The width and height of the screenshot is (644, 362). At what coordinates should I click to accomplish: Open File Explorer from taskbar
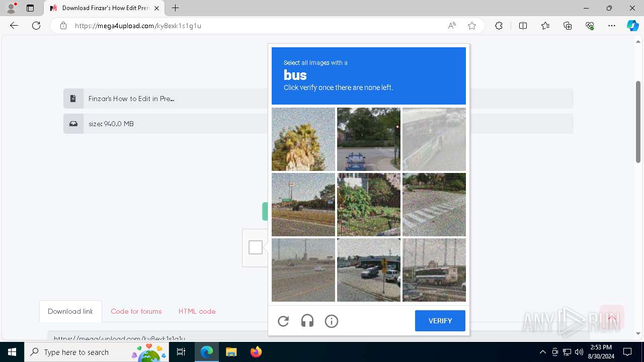coord(231,352)
